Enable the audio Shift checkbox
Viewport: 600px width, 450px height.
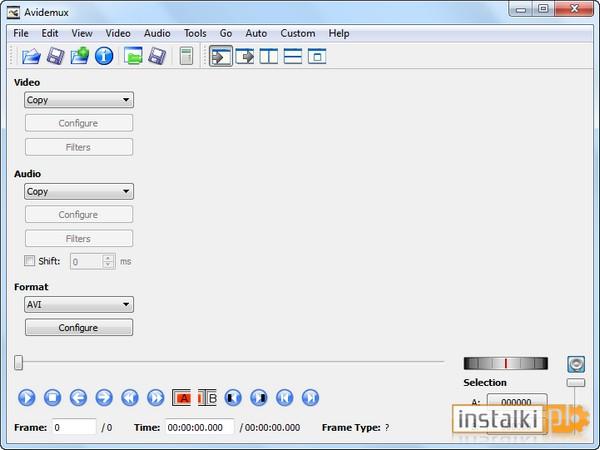click(x=29, y=261)
